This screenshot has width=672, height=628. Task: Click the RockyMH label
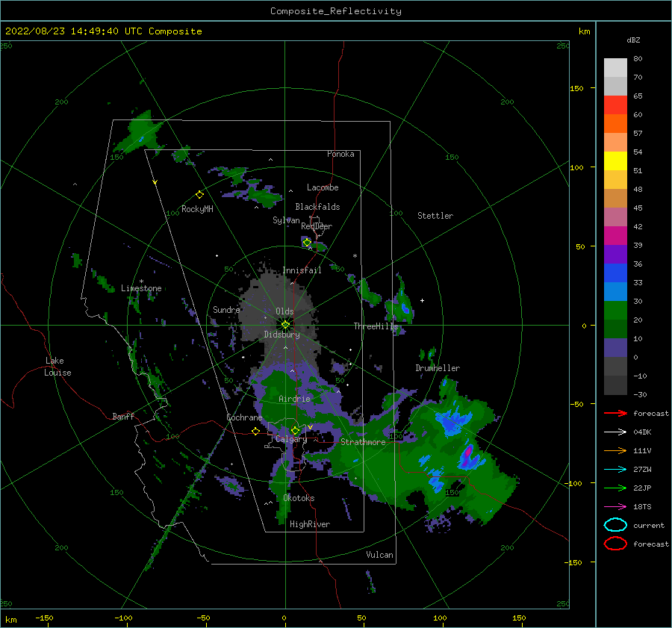tap(197, 209)
